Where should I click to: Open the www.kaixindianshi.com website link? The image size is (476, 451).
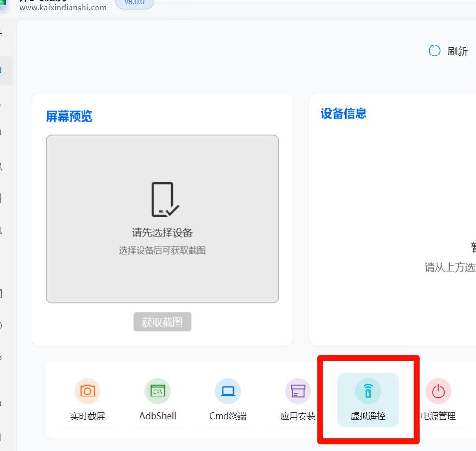pyautogui.click(x=63, y=8)
